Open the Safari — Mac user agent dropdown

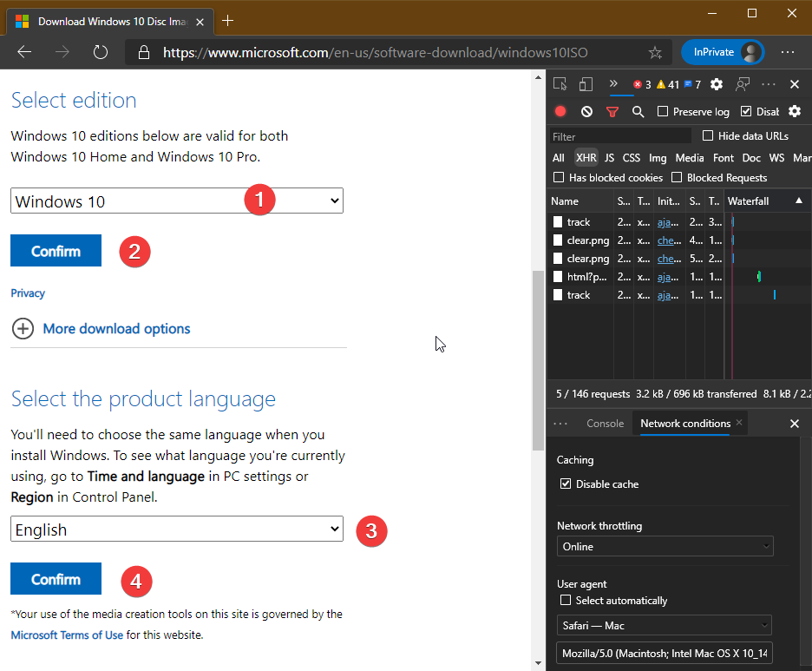[x=664, y=625]
